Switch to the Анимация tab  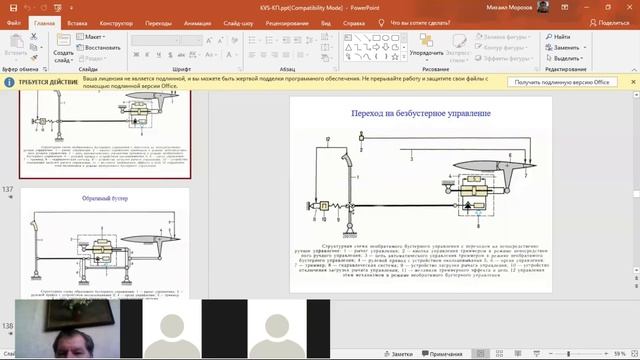198,23
